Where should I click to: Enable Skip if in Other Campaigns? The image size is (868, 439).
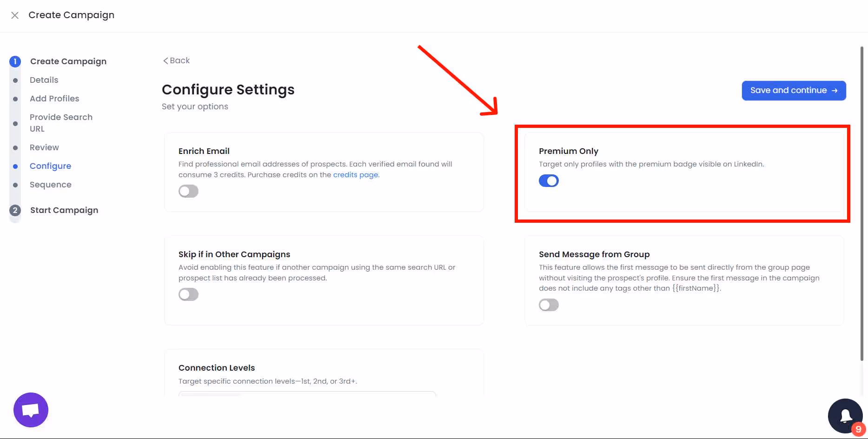click(188, 294)
